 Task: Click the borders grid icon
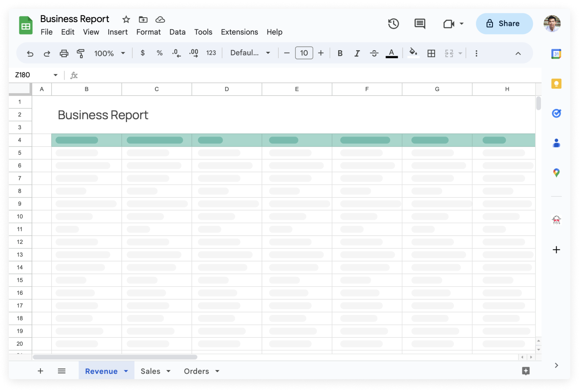(431, 53)
